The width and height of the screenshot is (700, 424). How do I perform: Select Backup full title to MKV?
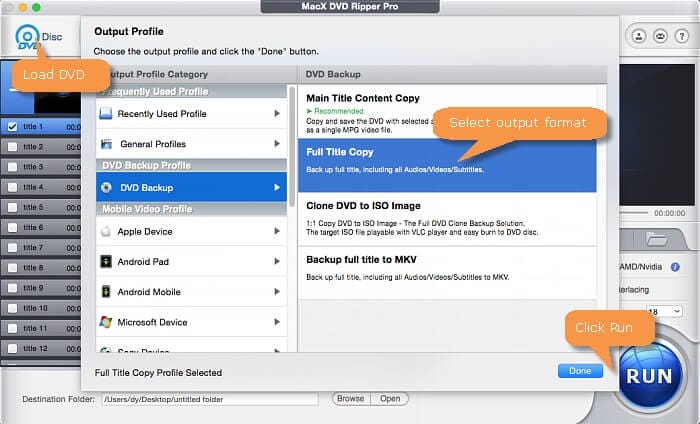[x=446, y=265]
